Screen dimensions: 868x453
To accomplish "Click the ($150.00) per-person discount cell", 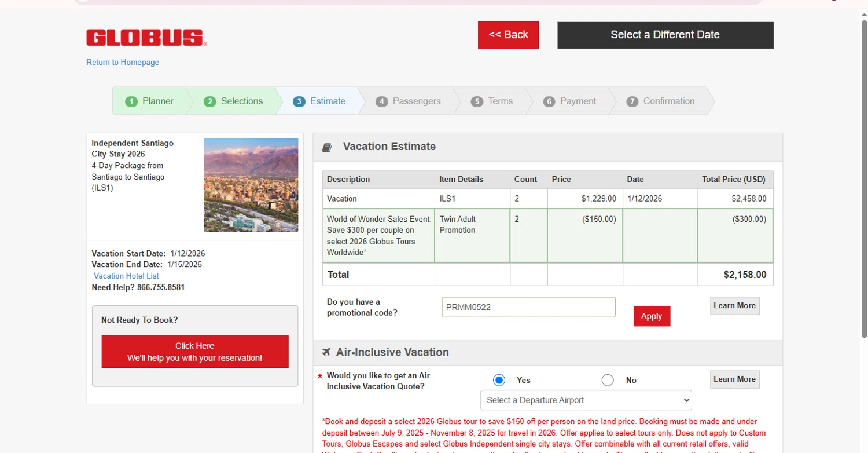I will [x=585, y=236].
